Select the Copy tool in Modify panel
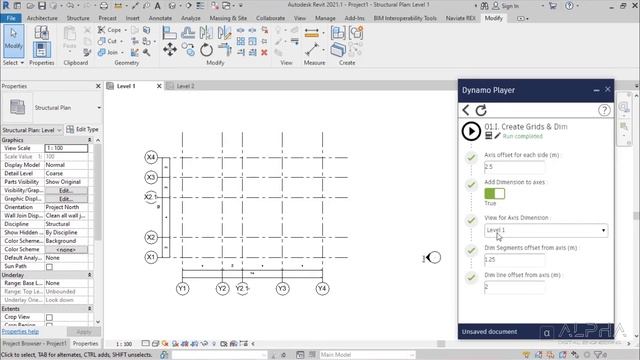 point(188,50)
